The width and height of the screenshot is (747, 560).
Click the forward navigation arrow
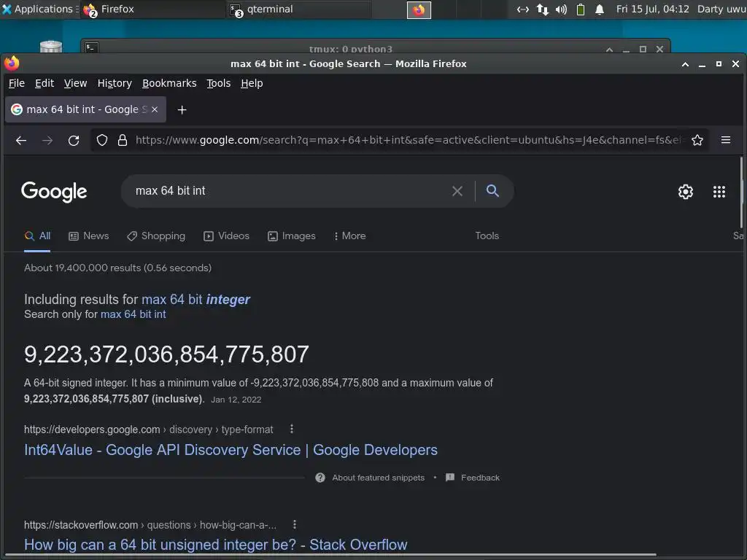pos(47,141)
